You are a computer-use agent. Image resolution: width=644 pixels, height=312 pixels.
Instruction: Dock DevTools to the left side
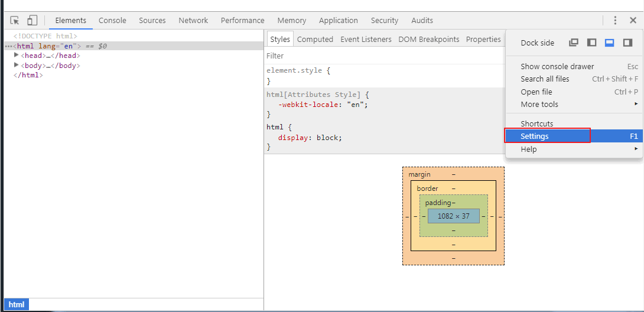click(591, 43)
